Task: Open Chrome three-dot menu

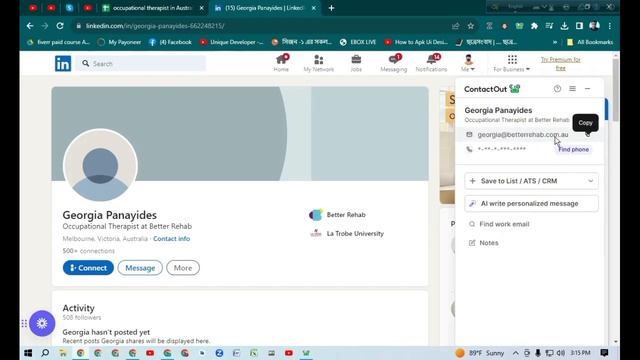Action: coord(610,26)
